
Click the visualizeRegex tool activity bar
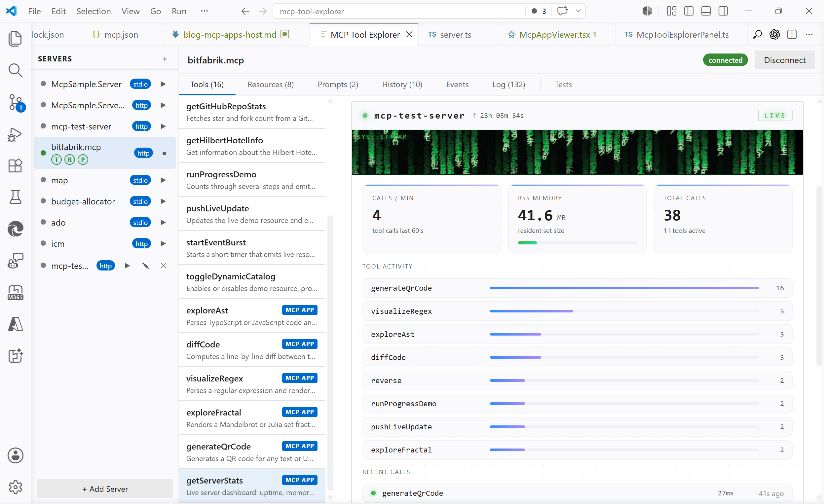(624, 311)
